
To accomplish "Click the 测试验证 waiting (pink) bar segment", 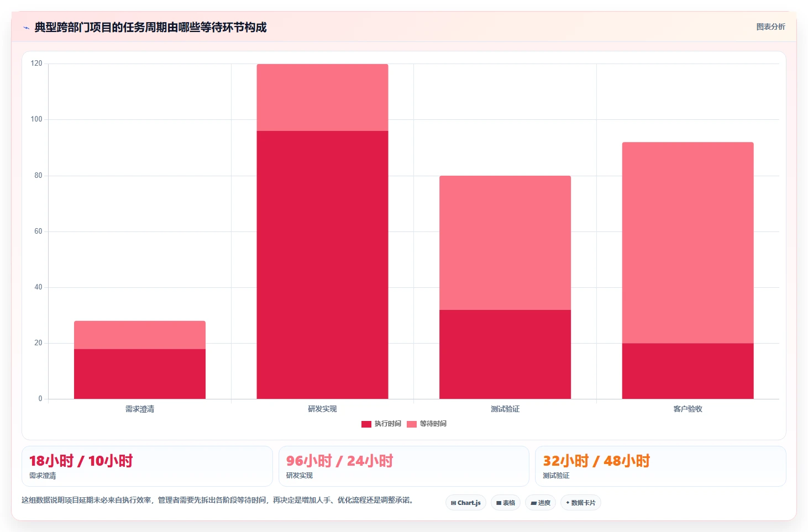I will click(505, 243).
